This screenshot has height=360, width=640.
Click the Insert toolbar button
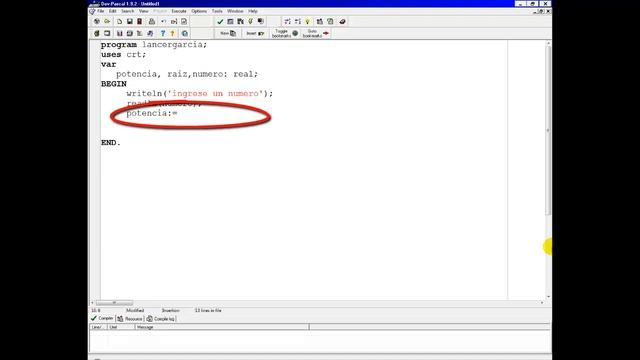click(x=255, y=33)
